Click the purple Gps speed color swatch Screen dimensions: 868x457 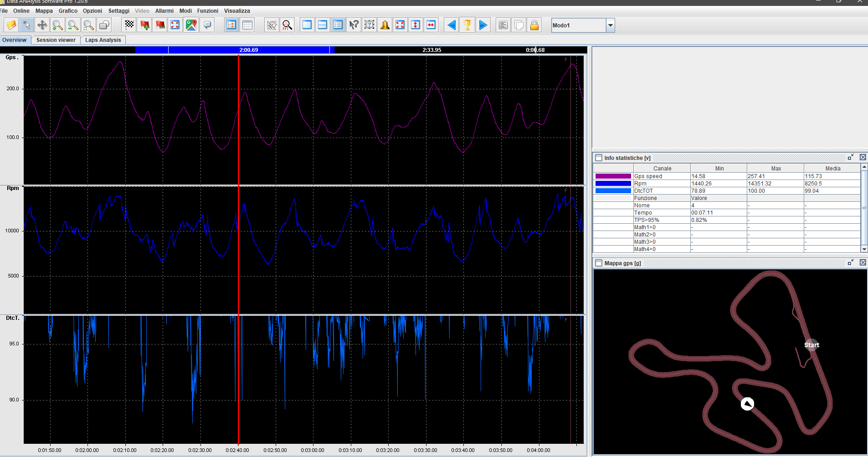point(613,176)
